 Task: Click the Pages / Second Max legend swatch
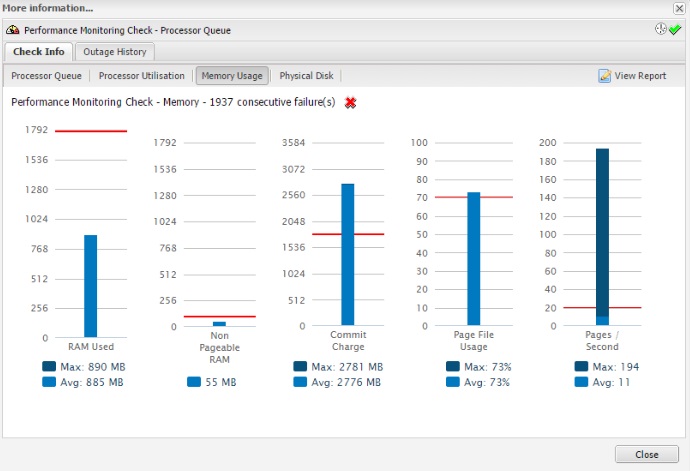click(x=581, y=367)
